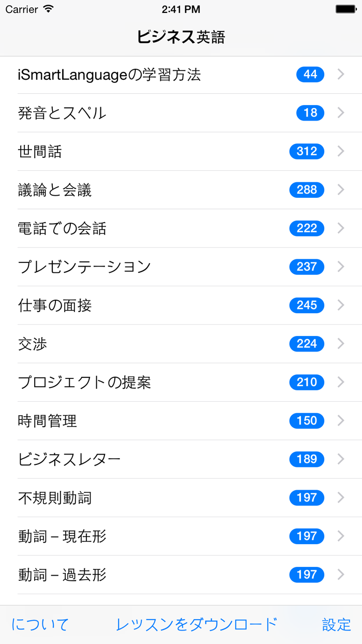362x644 pixels.
Task: Tap the 197 badge on 不規則動詞
Action: click(306, 497)
